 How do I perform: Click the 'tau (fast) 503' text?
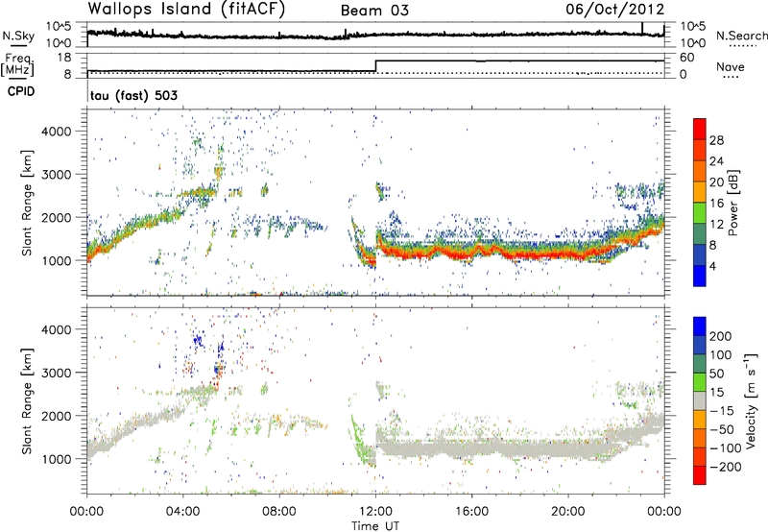[x=133, y=95]
